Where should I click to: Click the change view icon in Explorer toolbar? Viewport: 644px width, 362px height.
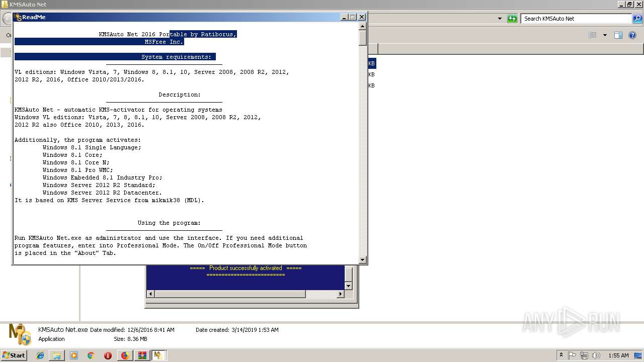tap(593, 35)
